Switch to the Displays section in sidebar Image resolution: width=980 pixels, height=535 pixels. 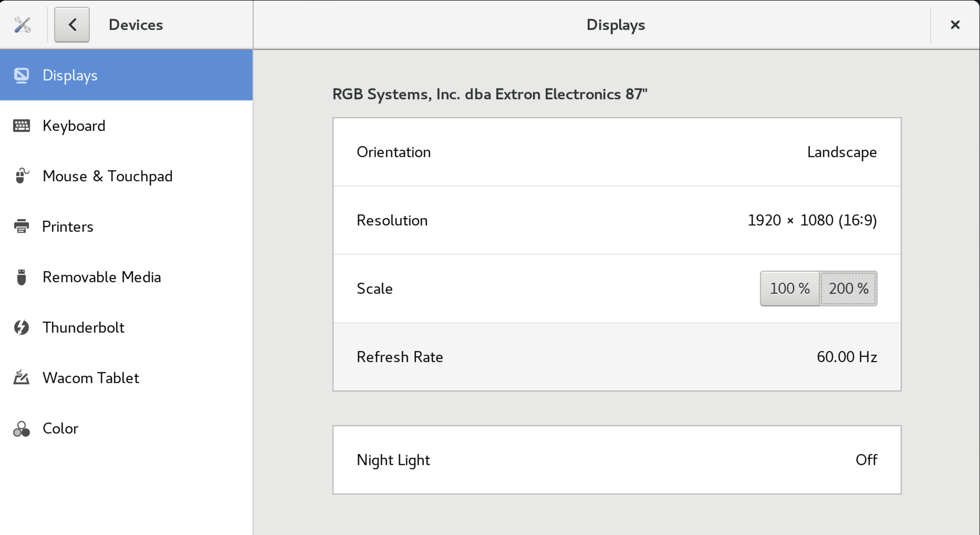[70, 75]
